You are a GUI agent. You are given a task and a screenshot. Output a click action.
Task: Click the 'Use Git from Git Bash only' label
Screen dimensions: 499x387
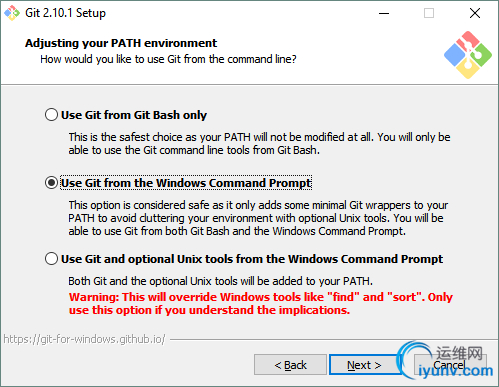[x=134, y=115]
